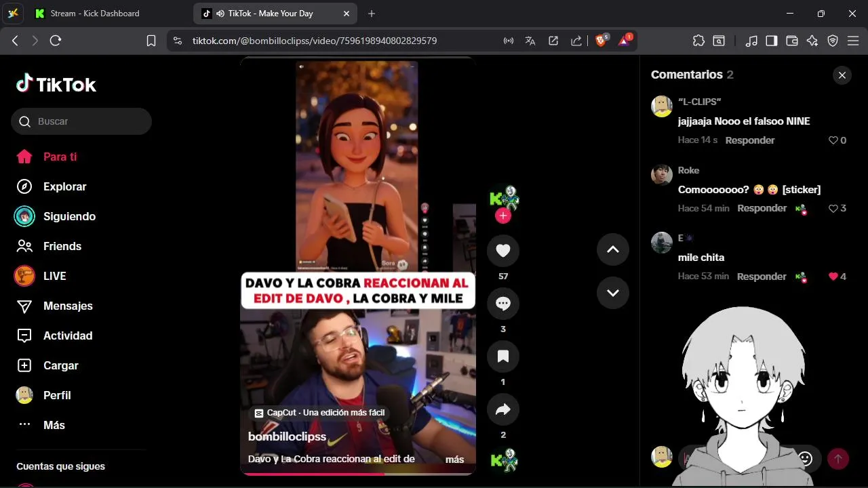Focus the Buscar search field
The image size is (868, 488).
point(81,121)
